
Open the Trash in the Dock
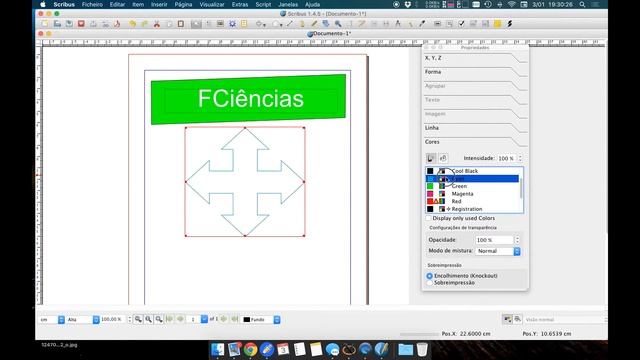pos(422,350)
